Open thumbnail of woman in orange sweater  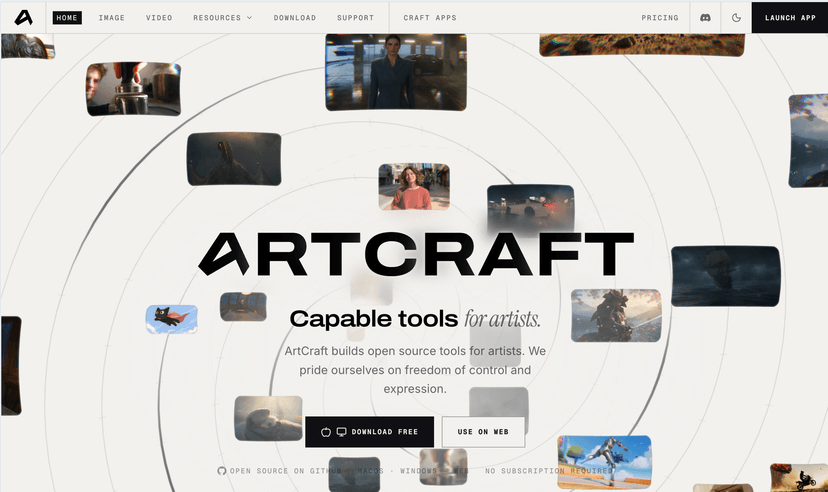[414, 186]
